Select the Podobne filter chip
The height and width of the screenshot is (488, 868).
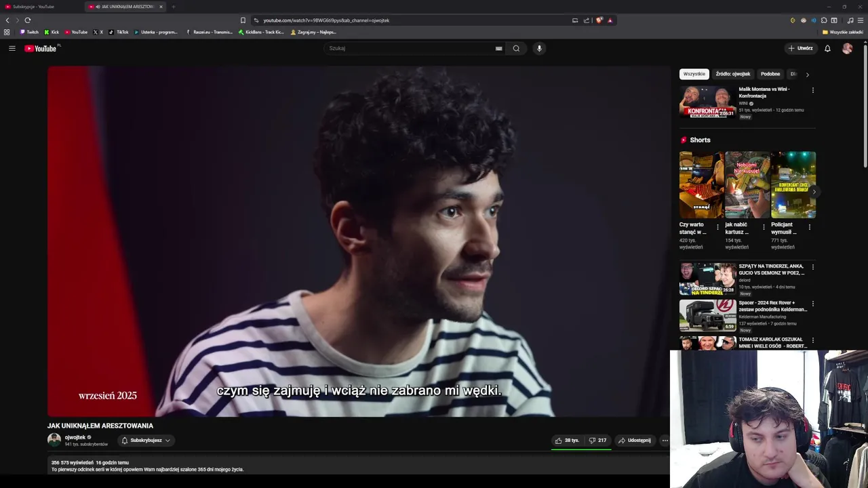(770, 74)
